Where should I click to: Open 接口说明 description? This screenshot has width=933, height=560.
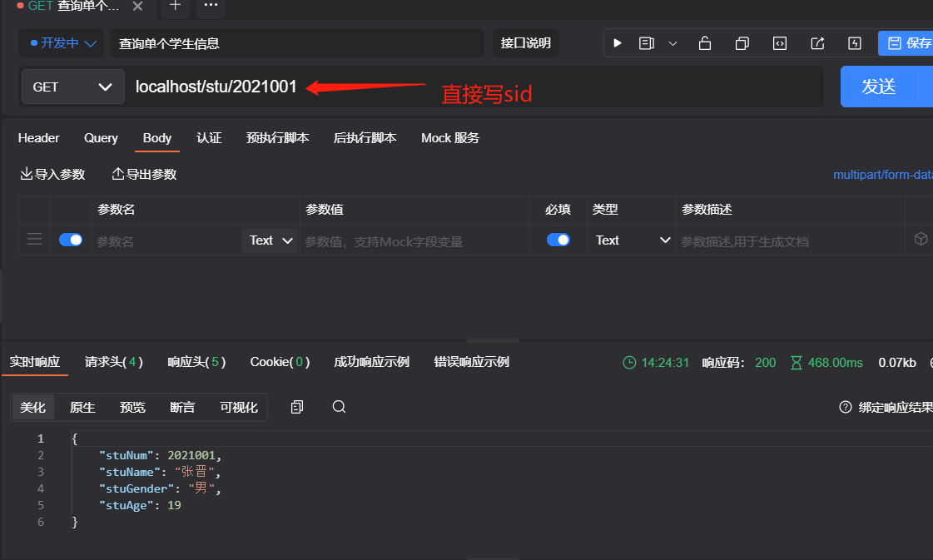click(x=525, y=42)
